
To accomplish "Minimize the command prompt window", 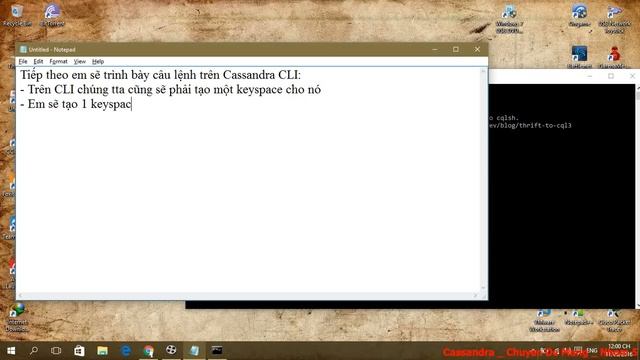I will pos(589,76).
